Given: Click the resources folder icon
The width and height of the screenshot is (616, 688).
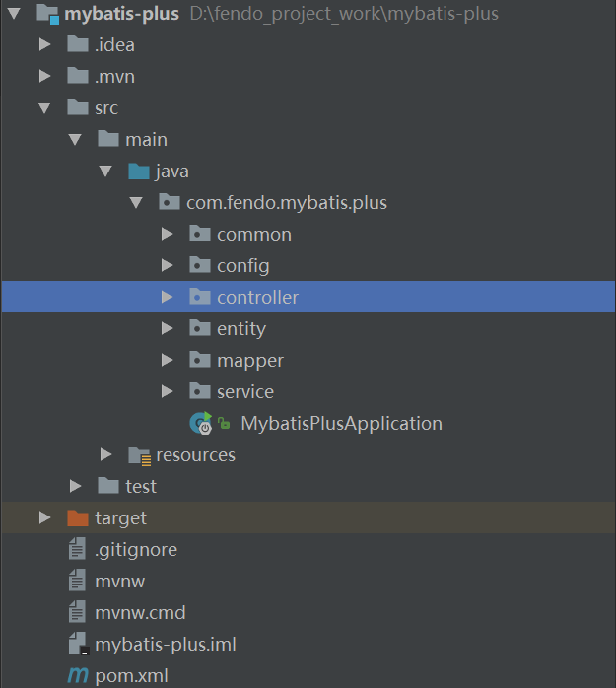Looking at the screenshot, I should 139,455.
